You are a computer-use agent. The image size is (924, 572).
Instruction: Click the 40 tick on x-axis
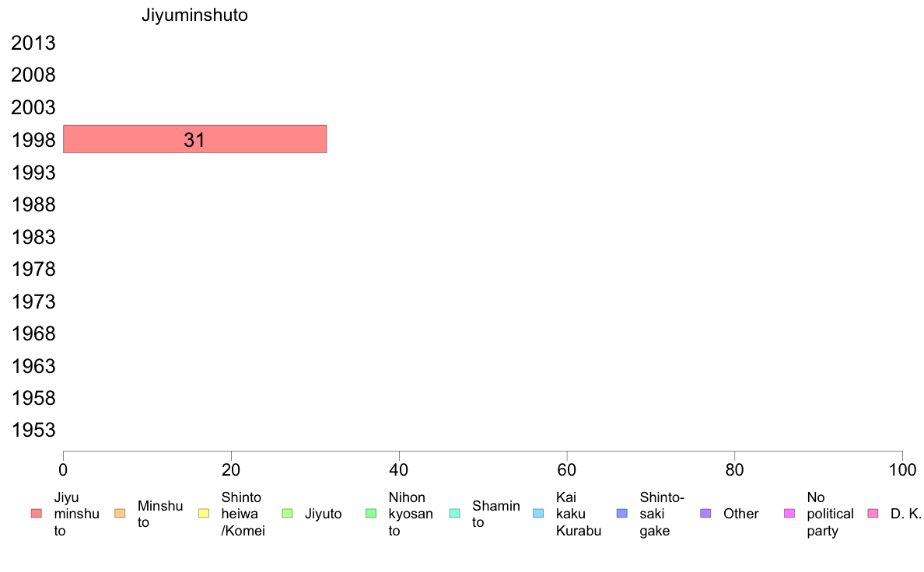[x=399, y=469]
